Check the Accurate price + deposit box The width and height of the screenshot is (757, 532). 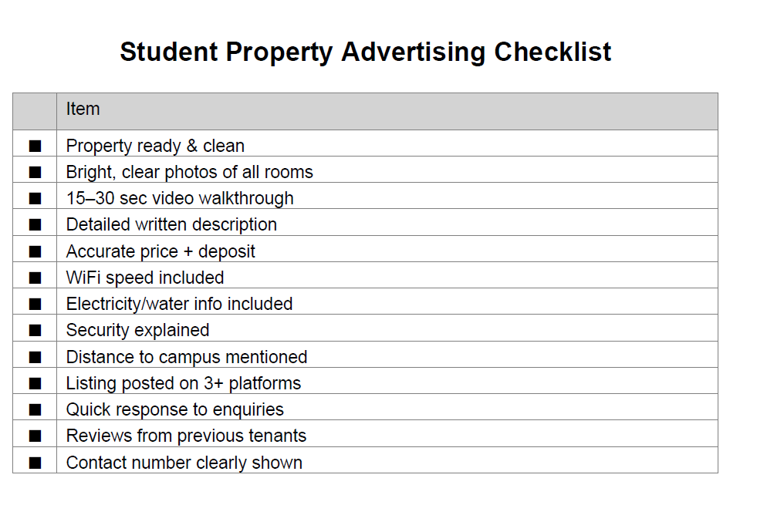coord(35,251)
